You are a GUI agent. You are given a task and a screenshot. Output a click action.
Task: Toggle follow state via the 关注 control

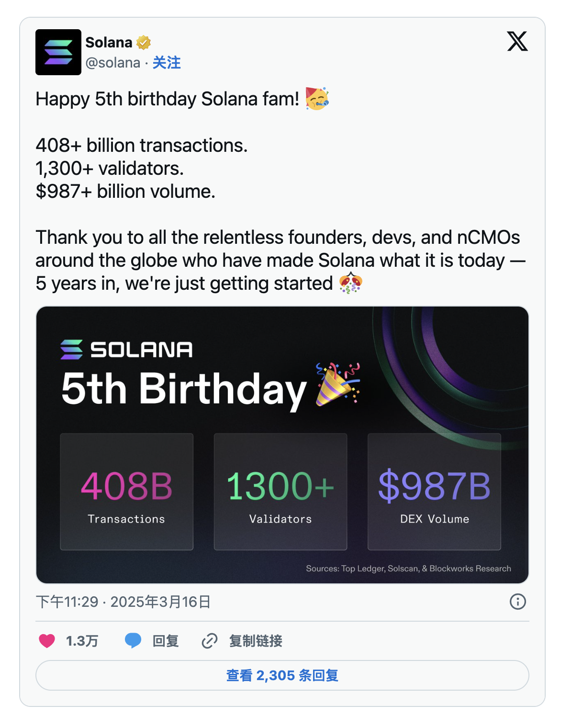[166, 62]
